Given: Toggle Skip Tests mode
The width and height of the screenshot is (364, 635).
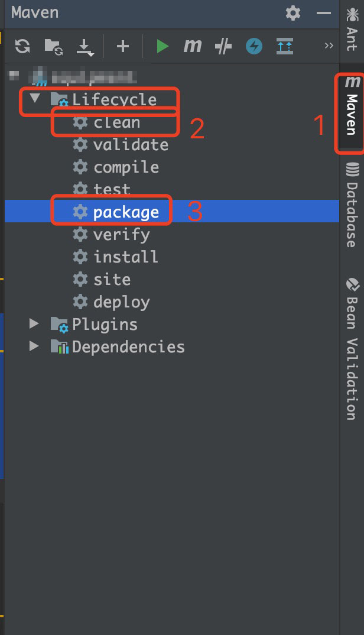Looking at the screenshot, I should [x=254, y=46].
